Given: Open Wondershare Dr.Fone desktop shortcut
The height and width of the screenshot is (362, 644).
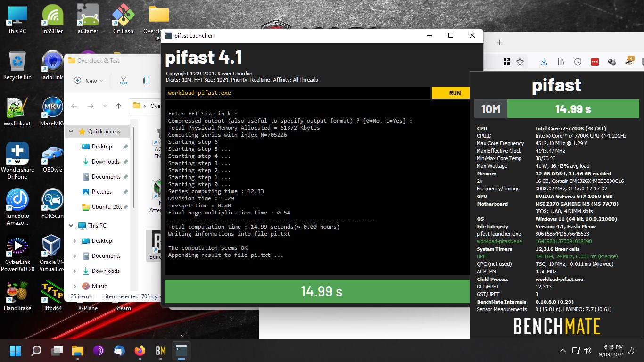Looking at the screenshot, I should coord(17,161).
